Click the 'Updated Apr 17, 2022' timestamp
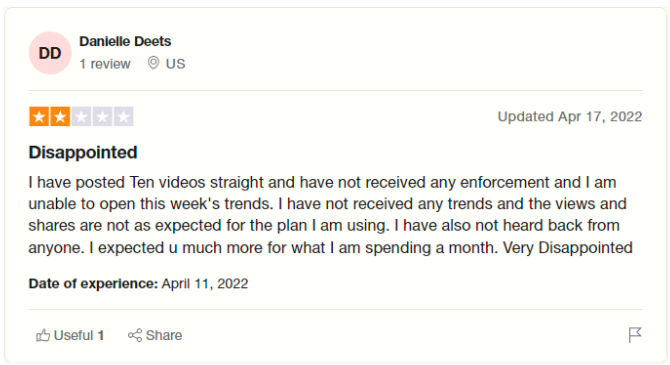The image size is (670, 365). coord(570,117)
